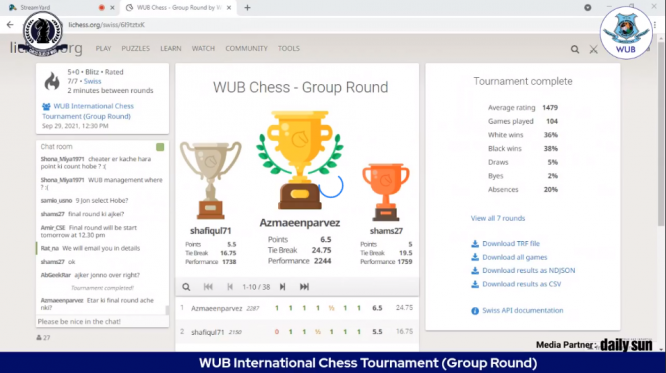Click the challenge crossed-swords icon
666x373 pixels.
(x=593, y=49)
